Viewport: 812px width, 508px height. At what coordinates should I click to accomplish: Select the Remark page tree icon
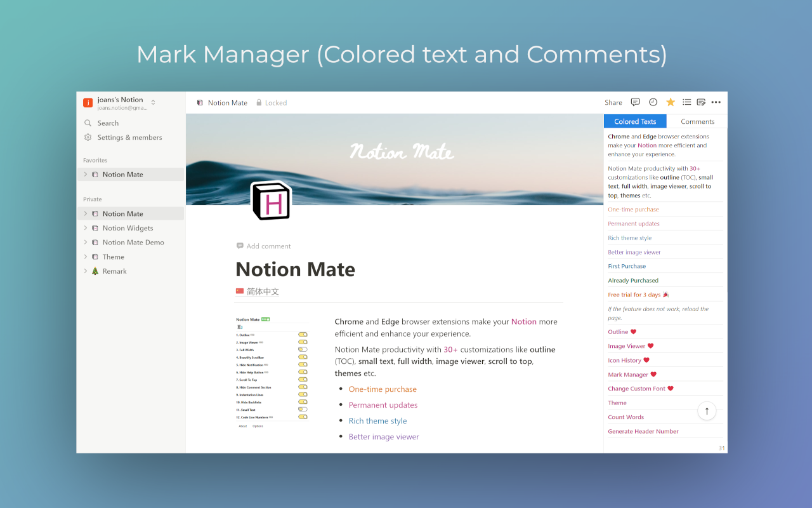point(96,271)
